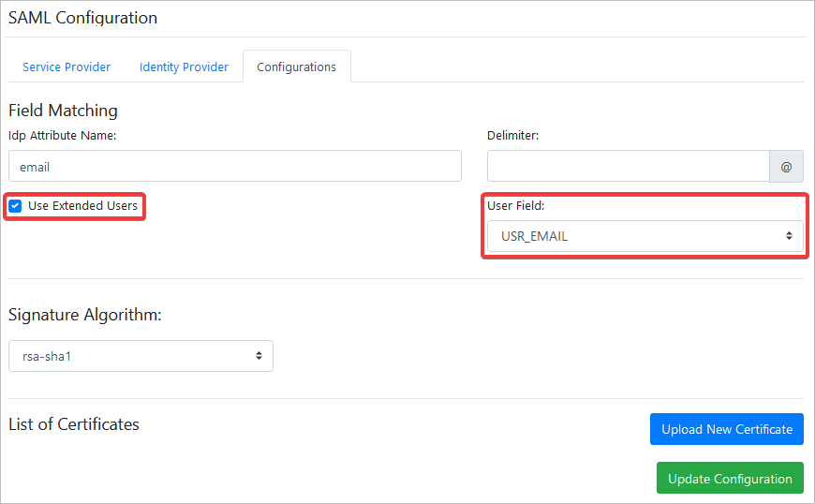The height and width of the screenshot is (504, 815).
Task: Focus the Idp Attribute Name input field
Action: point(234,167)
